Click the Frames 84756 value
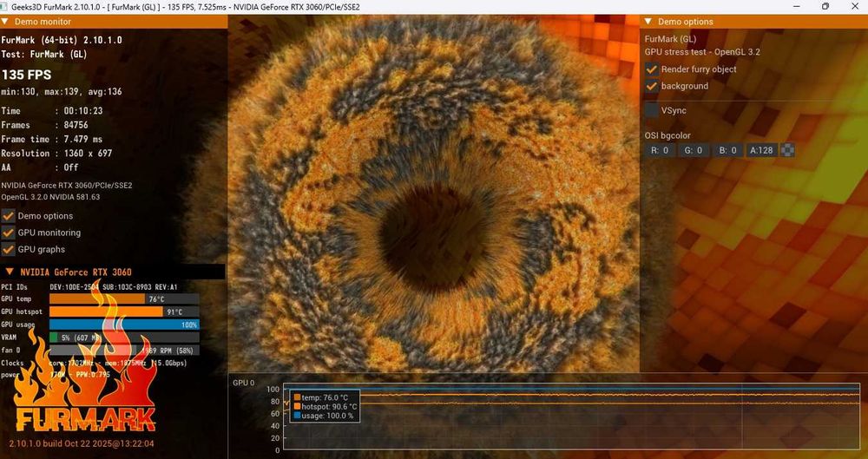The image size is (868, 459). click(76, 125)
